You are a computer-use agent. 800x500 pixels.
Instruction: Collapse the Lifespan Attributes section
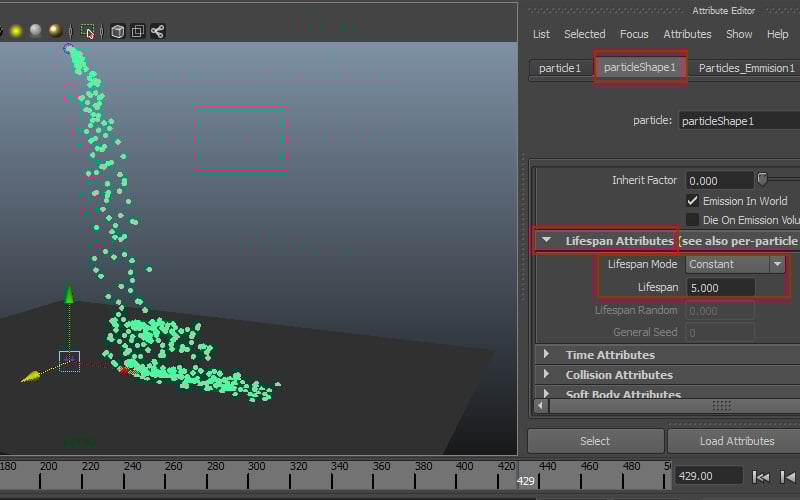point(546,240)
